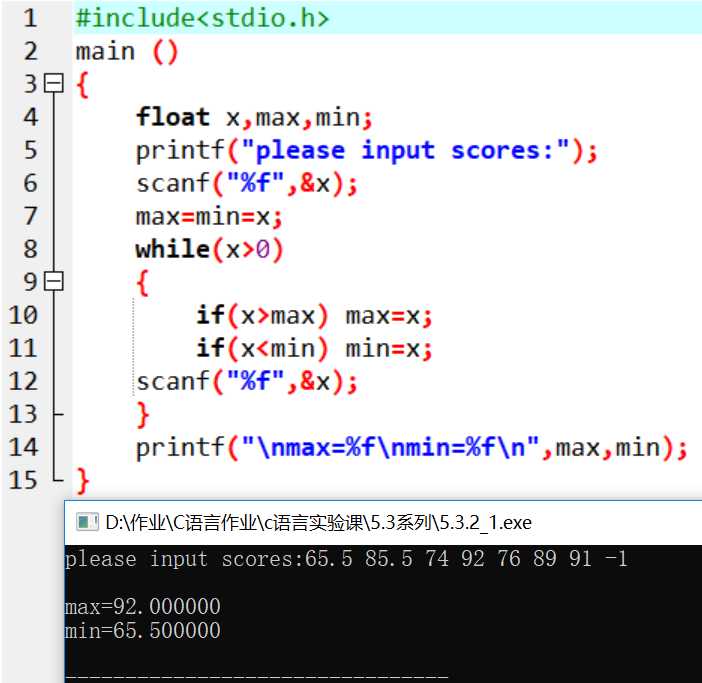702x683 pixels.
Task: Click line number 12 in the gutter
Action: click(23, 381)
